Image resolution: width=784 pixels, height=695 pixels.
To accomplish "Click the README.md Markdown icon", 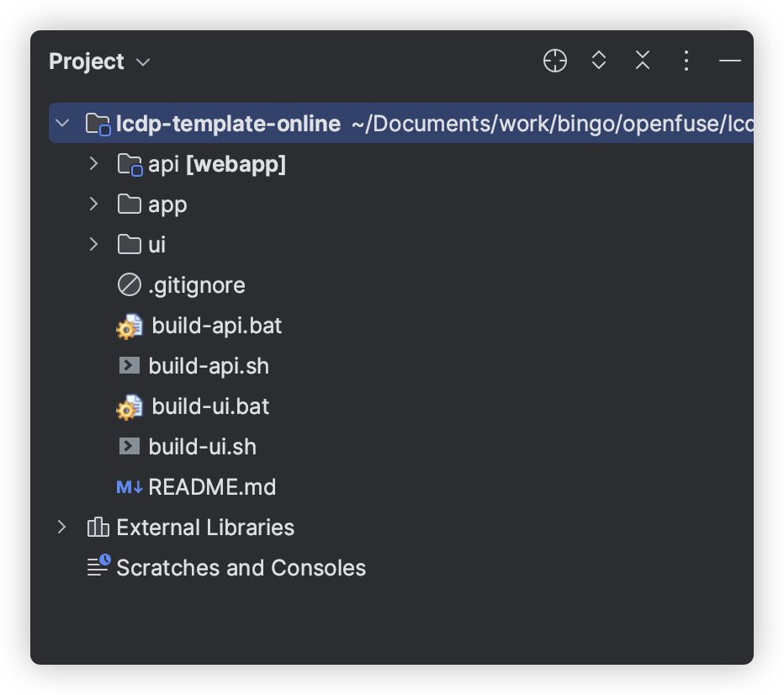I will [x=129, y=487].
